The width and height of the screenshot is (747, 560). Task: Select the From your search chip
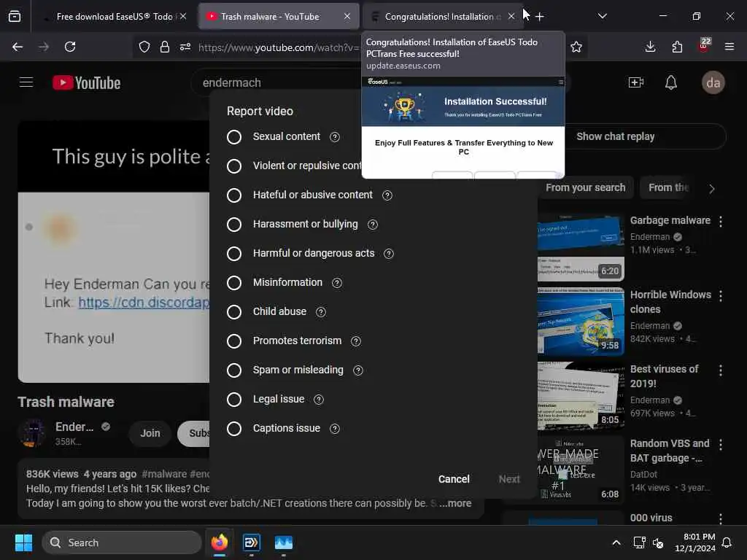click(x=586, y=187)
